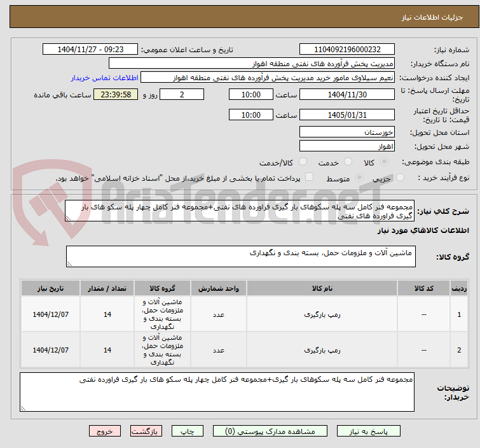480x448 pixels.
Task: Click the واحد شمارش column header
Action: [219, 288]
